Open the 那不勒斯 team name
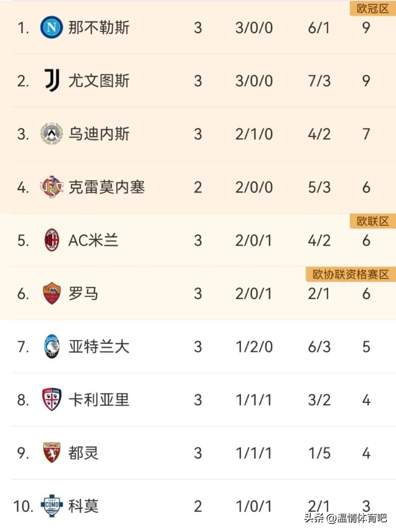Image resolution: width=396 pixels, height=532 pixels. 99,28
